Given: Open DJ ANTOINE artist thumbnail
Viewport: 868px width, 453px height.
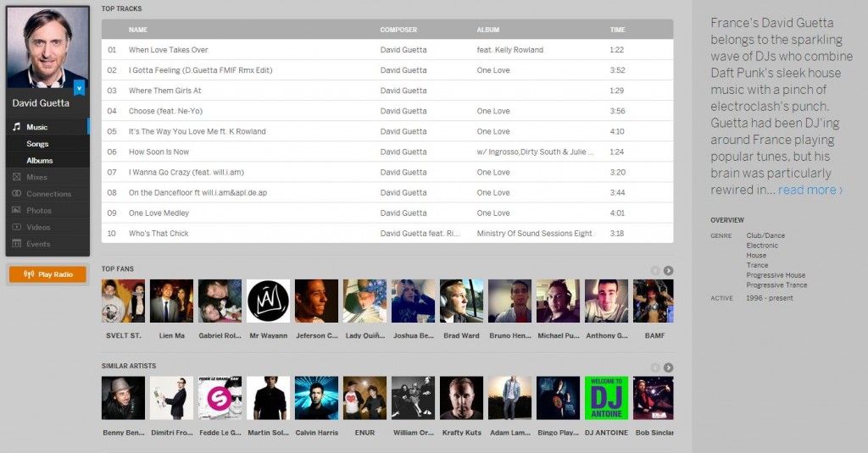Looking at the screenshot, I should (x=606, y=398).
